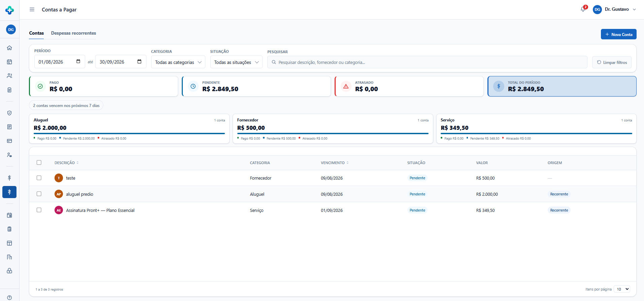Viewport: 644px width, 301px height.
Task: Click the credit card icon in sidebar
Action: pyautogui.click(x=9, y=141)
